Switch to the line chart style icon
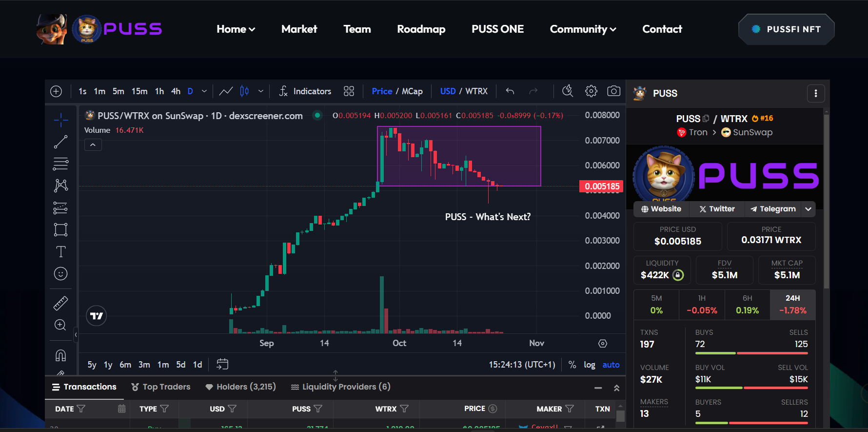 click(226, 91)
